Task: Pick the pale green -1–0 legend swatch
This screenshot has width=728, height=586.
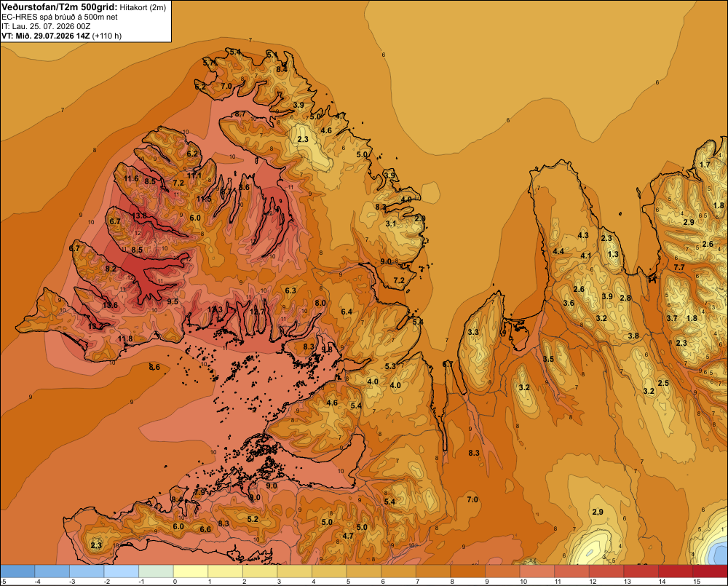Action: [156, 571]
